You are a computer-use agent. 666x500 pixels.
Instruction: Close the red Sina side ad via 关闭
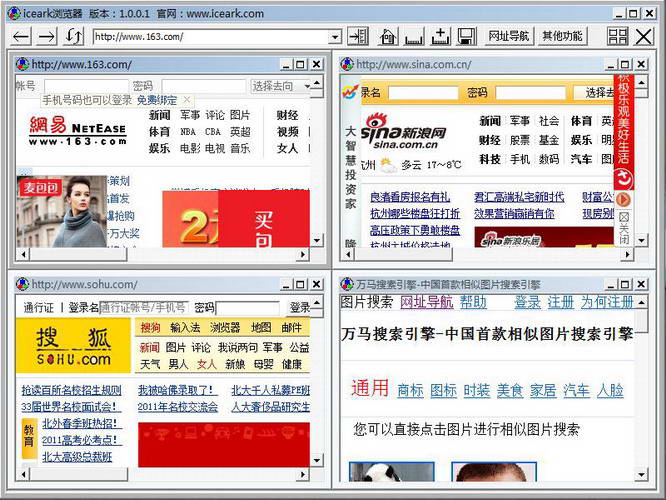pos(624,227)
